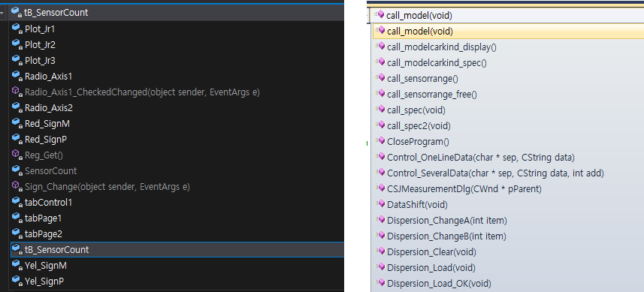Screen dimensions: 644x292
Task: Open Control_OneLineData(char * sep, CString data)
Action: point(481,157)
